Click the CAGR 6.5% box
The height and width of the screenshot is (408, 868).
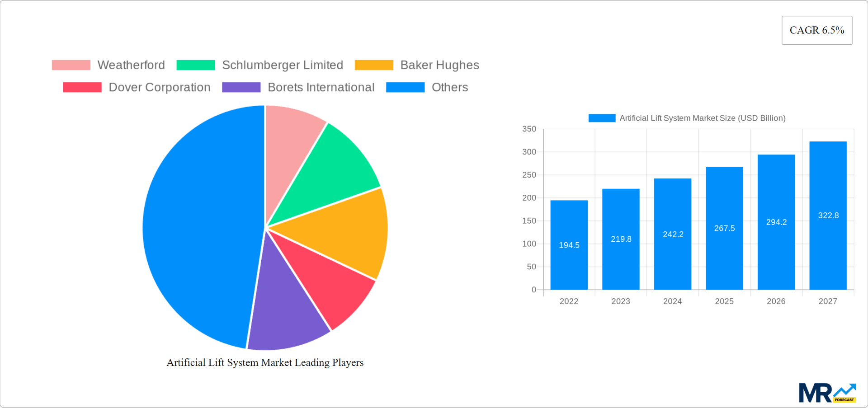pyautogui.click(x=816, y=30)
